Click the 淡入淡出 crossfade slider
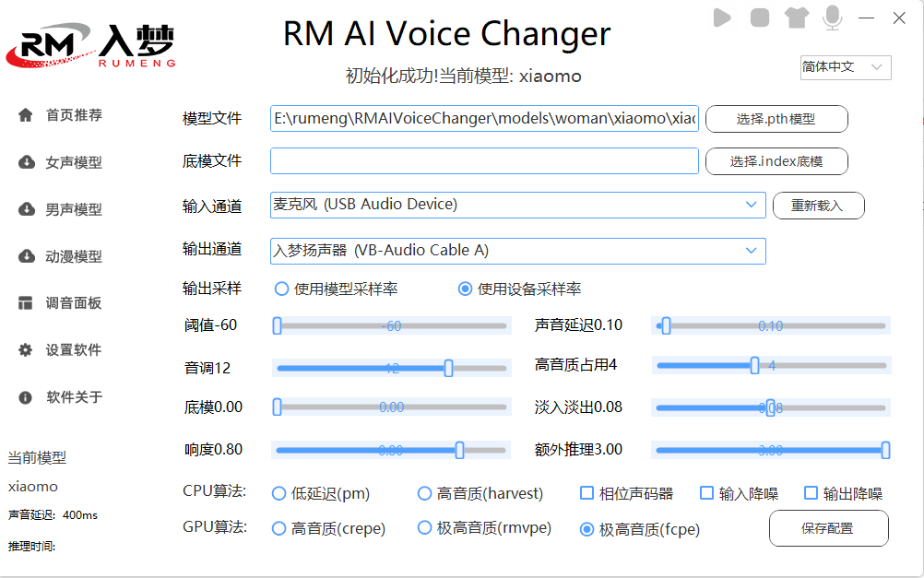Image resolution: width=924 pixels, height=578 pixels. 771,407
